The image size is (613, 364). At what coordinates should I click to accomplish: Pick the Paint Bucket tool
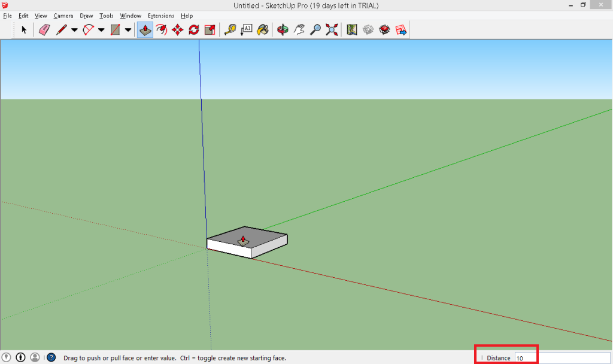click(x=263, y=29)
